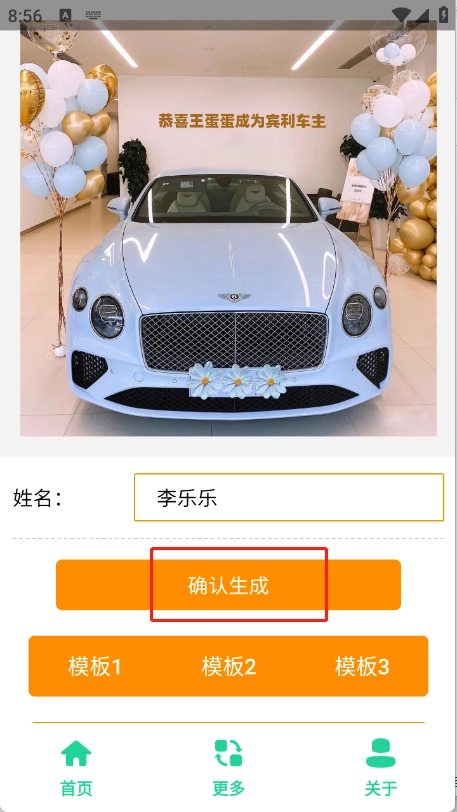This screenshot has width=457, height=812.
Task: Tap the Wi-Fi status icon
Action: click(x=401, y=14)
